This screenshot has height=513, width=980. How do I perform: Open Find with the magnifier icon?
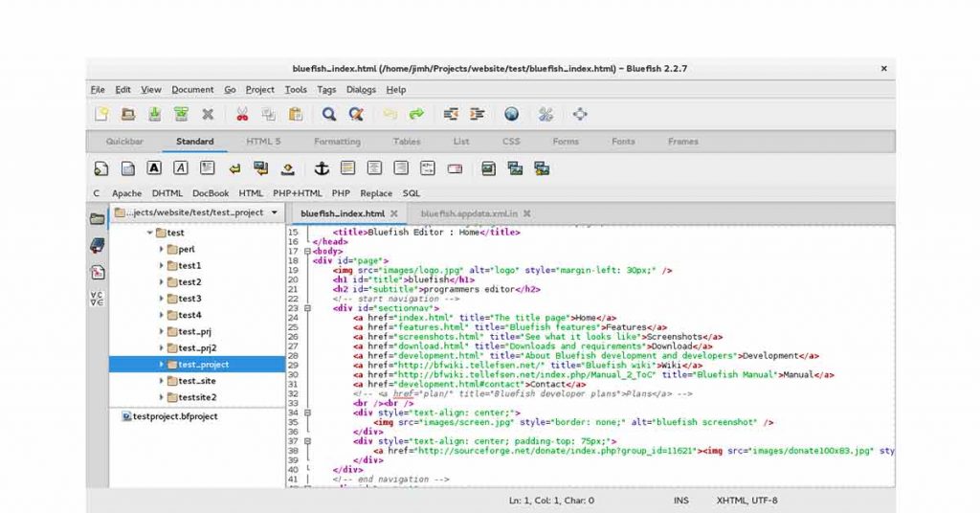click(328, 115)
